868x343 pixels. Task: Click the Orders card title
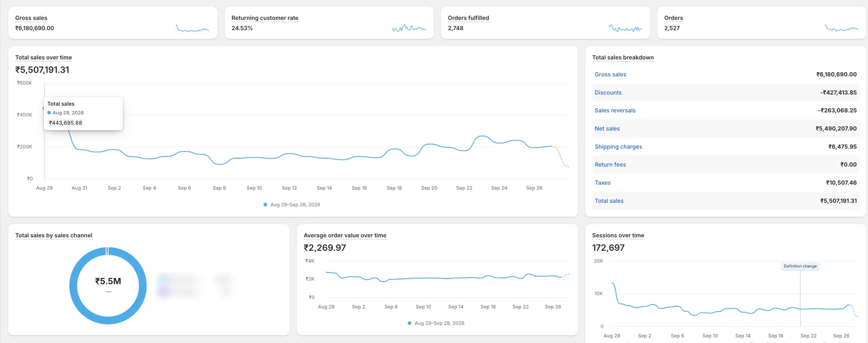(673, 18)
